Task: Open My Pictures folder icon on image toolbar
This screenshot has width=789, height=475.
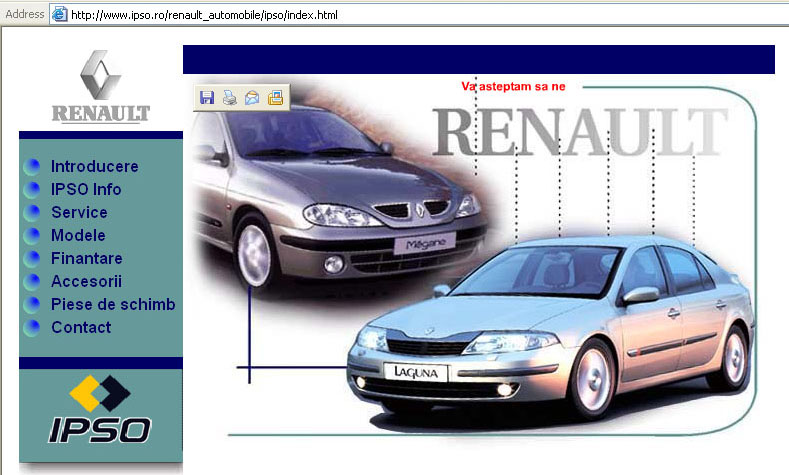Action: 275,98
